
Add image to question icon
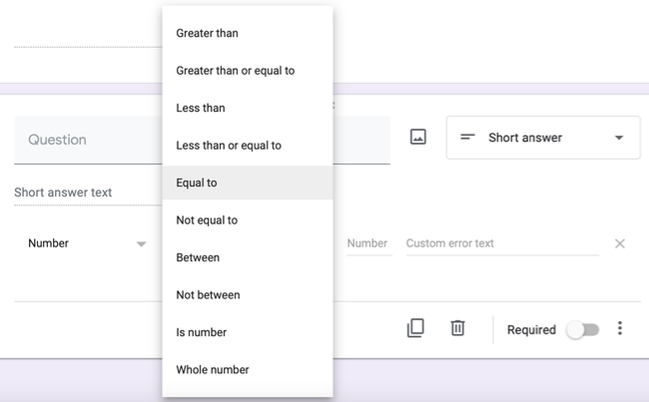(x=418, y=138)
